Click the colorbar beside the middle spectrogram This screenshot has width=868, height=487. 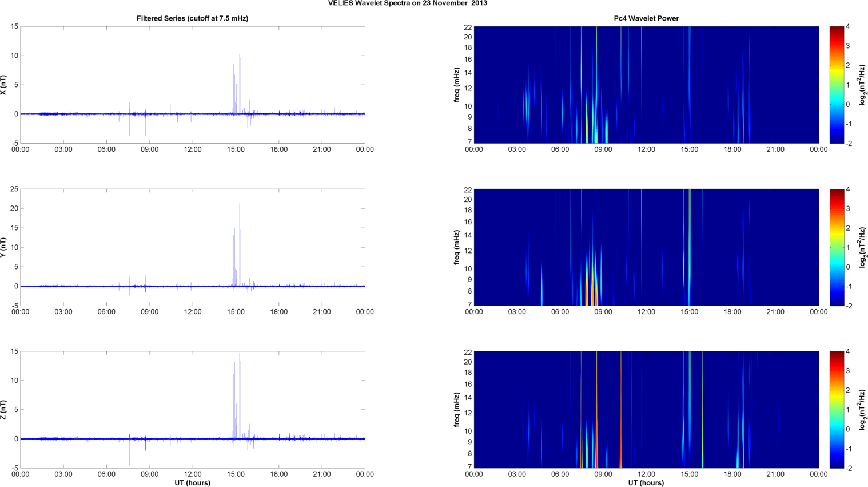tap(837, 247)
